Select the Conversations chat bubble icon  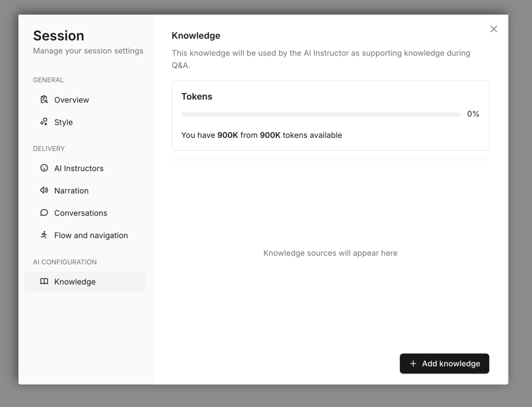pyautogui.click(x=44, y=213)
